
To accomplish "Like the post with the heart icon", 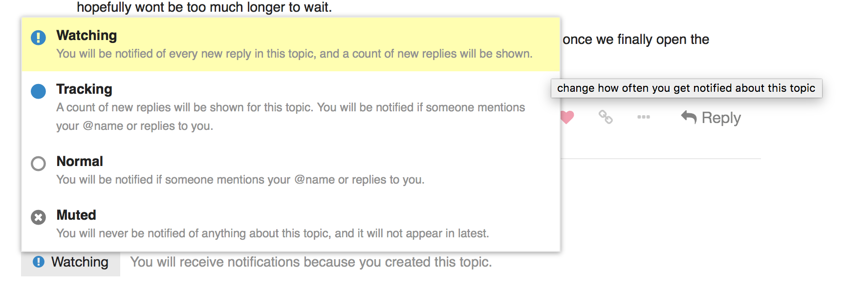I will coord(567,117).
